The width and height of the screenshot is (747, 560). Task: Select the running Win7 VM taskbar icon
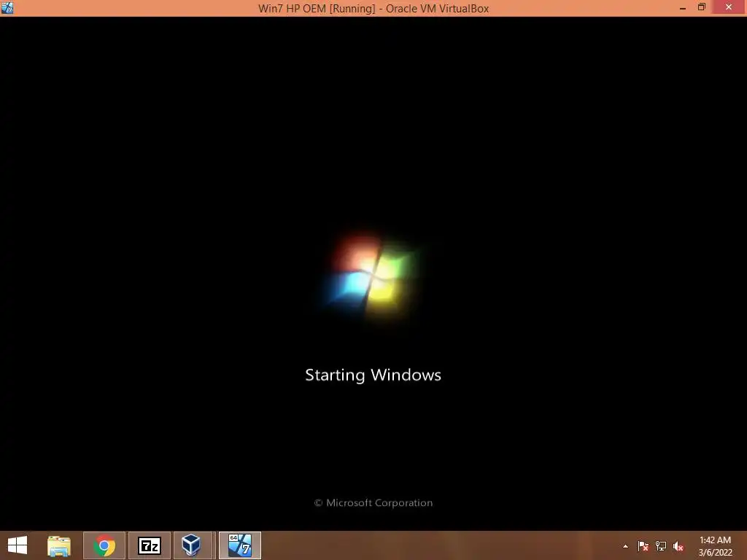point(239,545)
